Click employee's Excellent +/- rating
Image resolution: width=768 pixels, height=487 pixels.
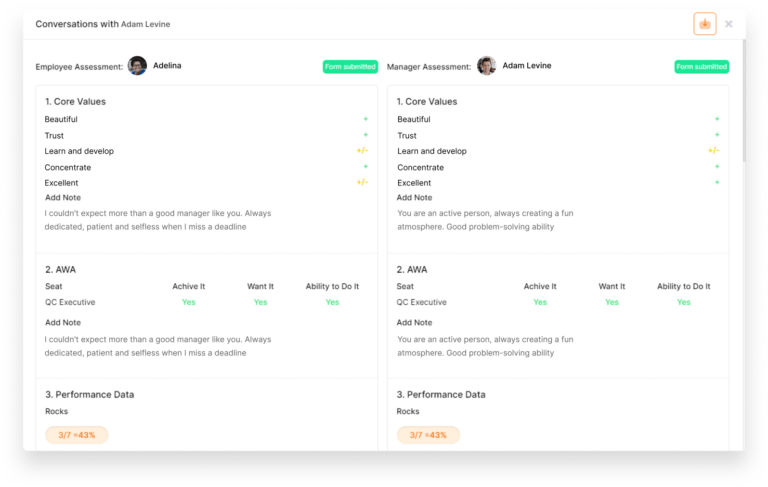point(362,183)
